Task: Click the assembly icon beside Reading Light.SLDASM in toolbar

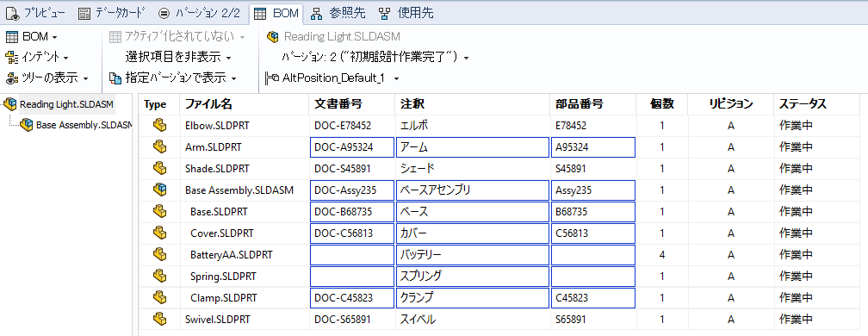Action: [272, 37]
